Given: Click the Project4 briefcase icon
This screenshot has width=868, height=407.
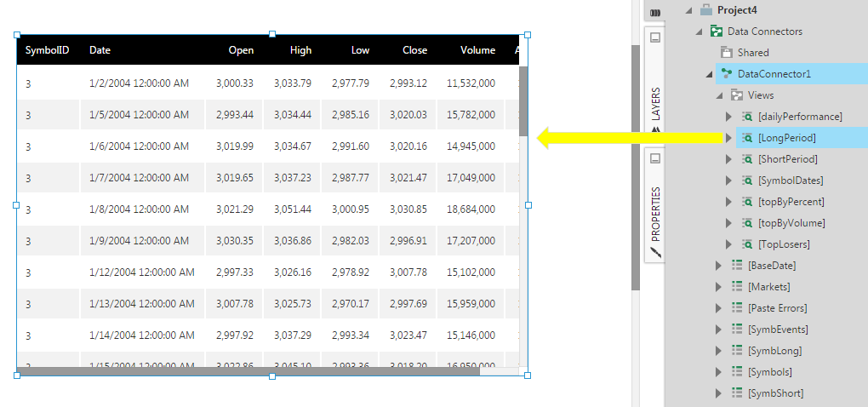Looking at the screenshot, I should coord(705,10).
